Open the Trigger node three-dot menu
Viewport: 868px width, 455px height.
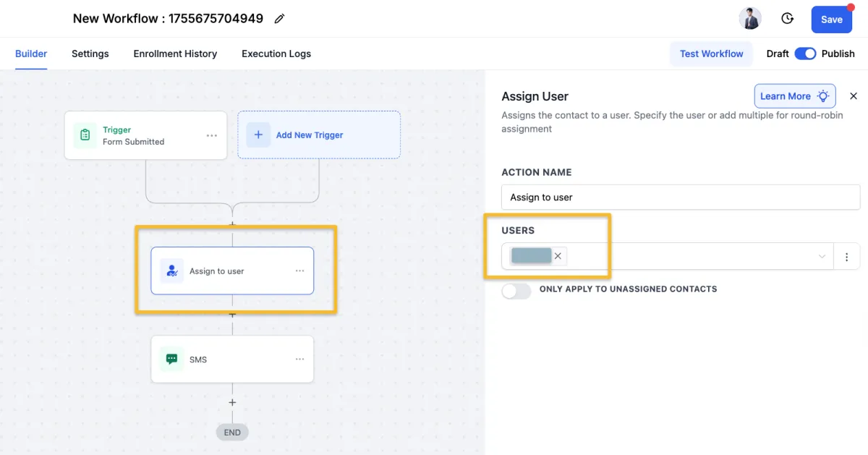tap(212, 135)
